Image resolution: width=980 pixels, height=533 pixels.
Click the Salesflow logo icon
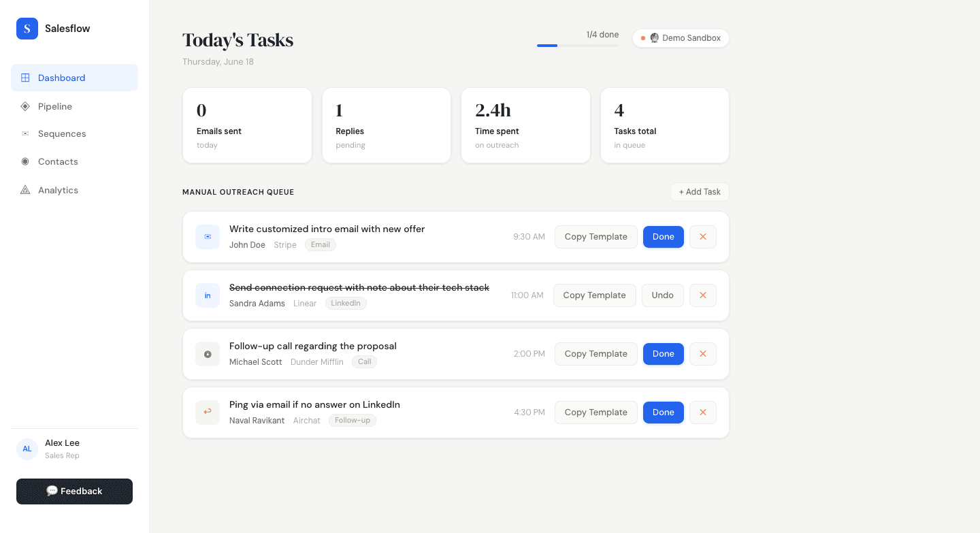pos(27,29)
